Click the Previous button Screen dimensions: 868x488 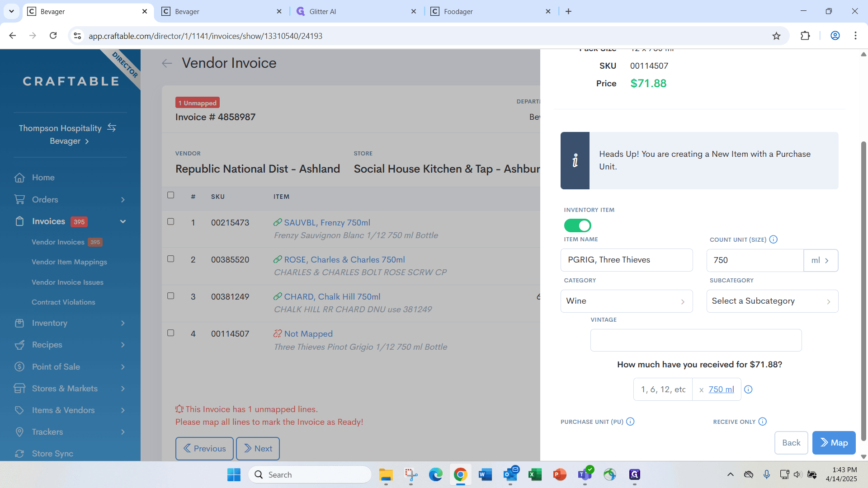coord(204,449)
